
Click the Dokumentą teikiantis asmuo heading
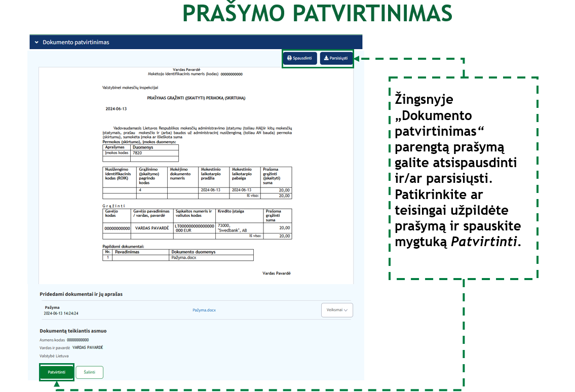[x=73, y=331]
